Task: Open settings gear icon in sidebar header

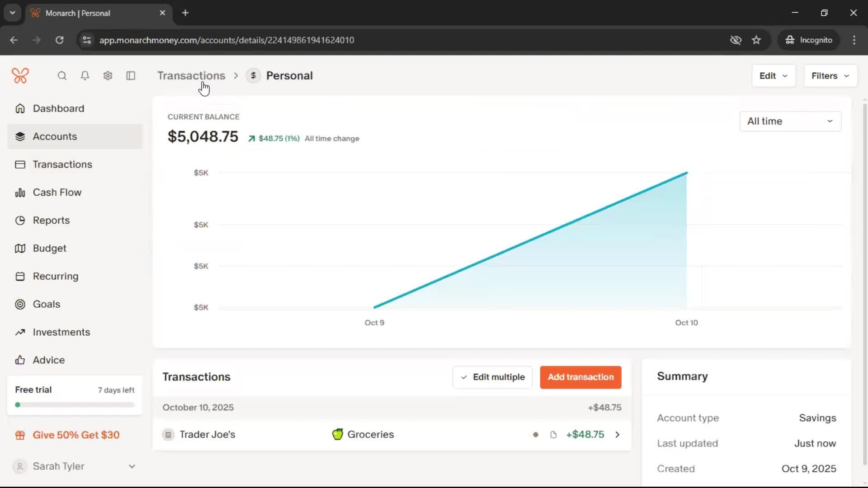Action: tap(108, 76)
